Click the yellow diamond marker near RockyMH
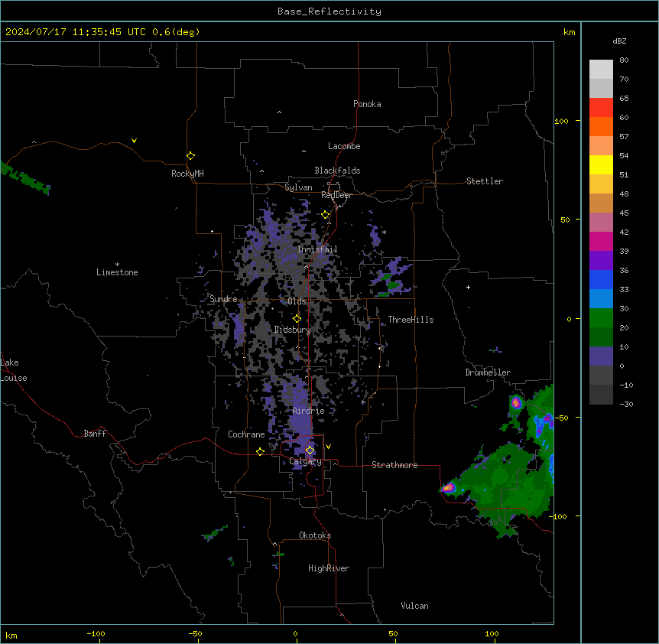Viewport: 659px width, 644px height. 191,156
